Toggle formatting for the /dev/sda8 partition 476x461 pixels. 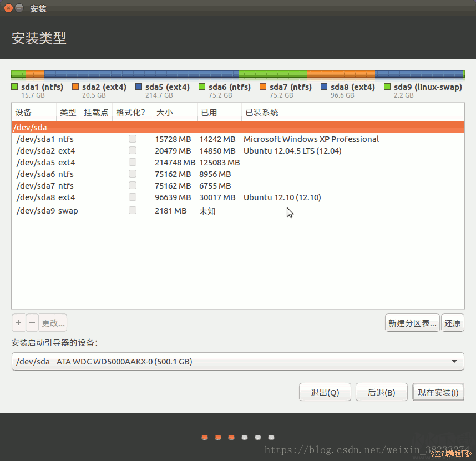click(132, 197)
